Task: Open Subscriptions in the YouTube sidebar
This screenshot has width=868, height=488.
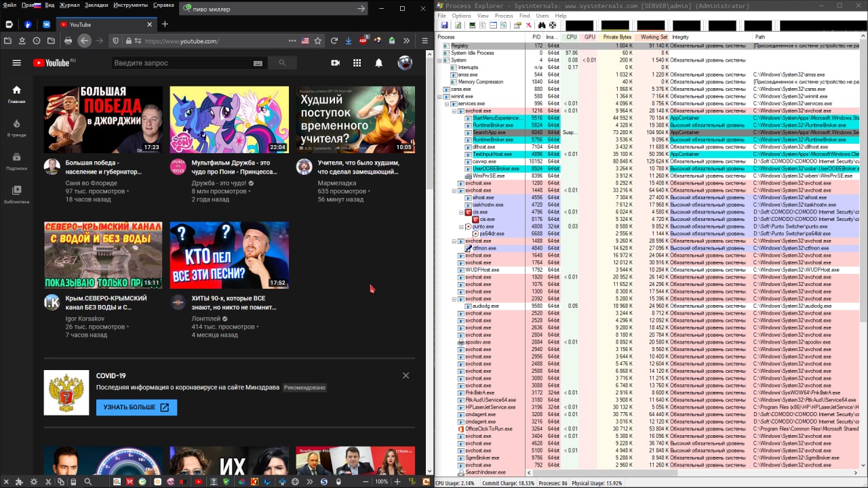Action: (x=16, y=161)
